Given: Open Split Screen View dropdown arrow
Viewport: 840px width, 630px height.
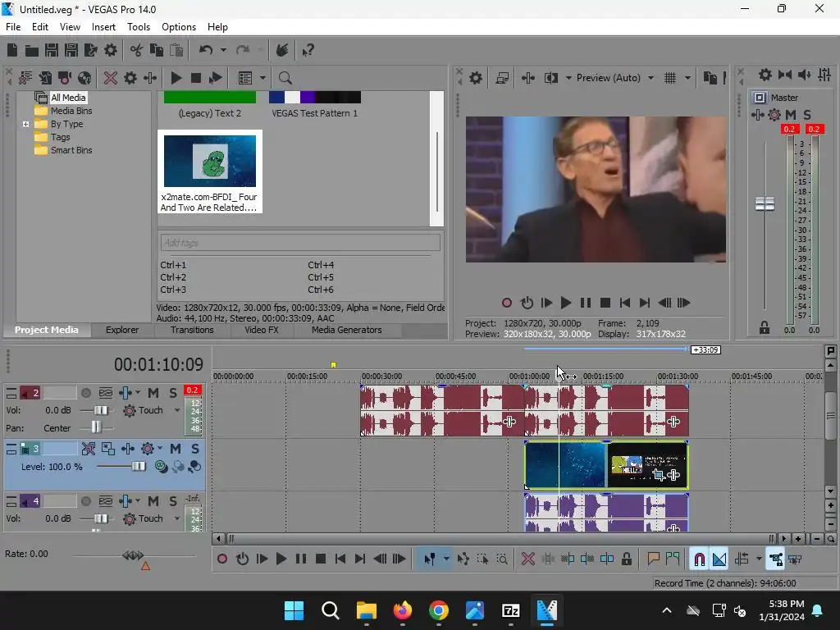Looking at the screenshot, I should [568, 78].
